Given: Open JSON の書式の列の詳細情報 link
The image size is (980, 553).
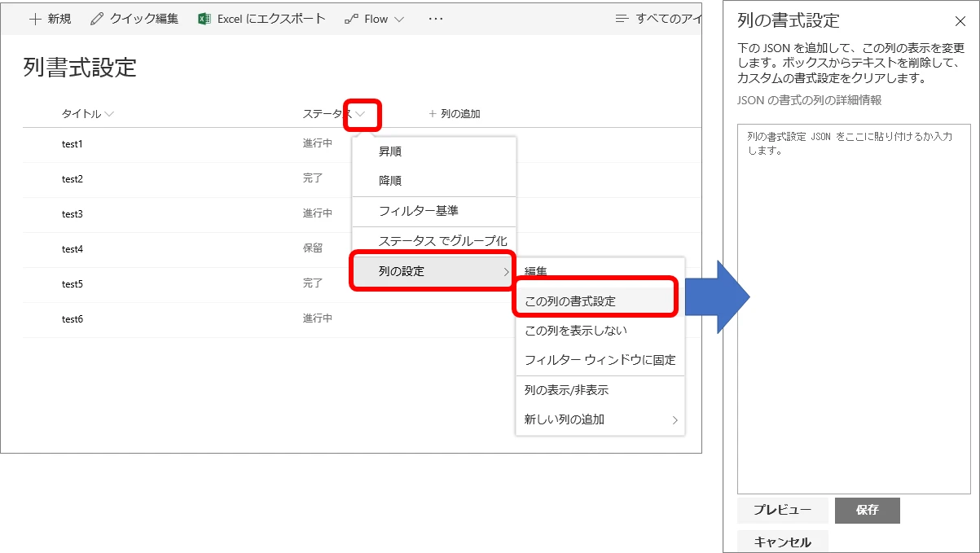Looking at the screenshot, I should tap(809, 100).
